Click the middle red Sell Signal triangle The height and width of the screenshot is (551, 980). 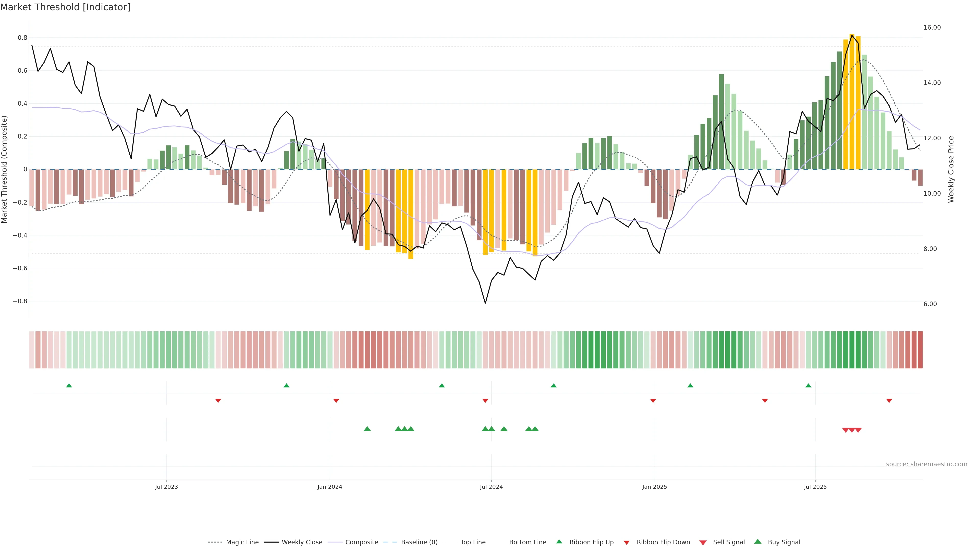coord(852,430)
